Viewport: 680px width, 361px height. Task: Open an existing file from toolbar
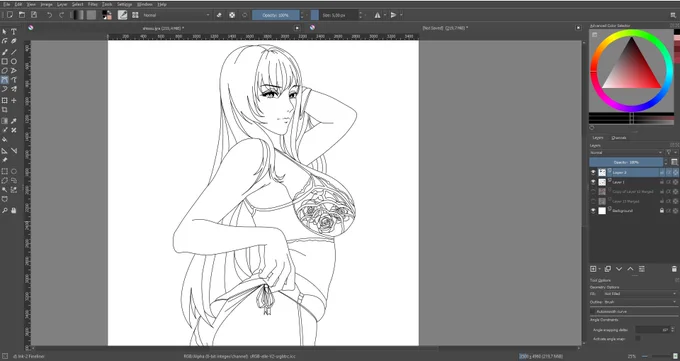point(22,15)
